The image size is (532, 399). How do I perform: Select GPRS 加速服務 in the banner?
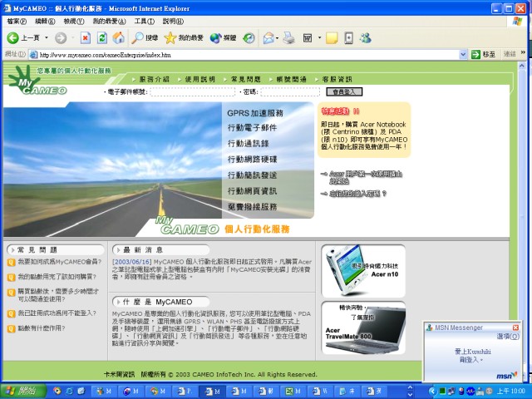click(x=255, y=113)
